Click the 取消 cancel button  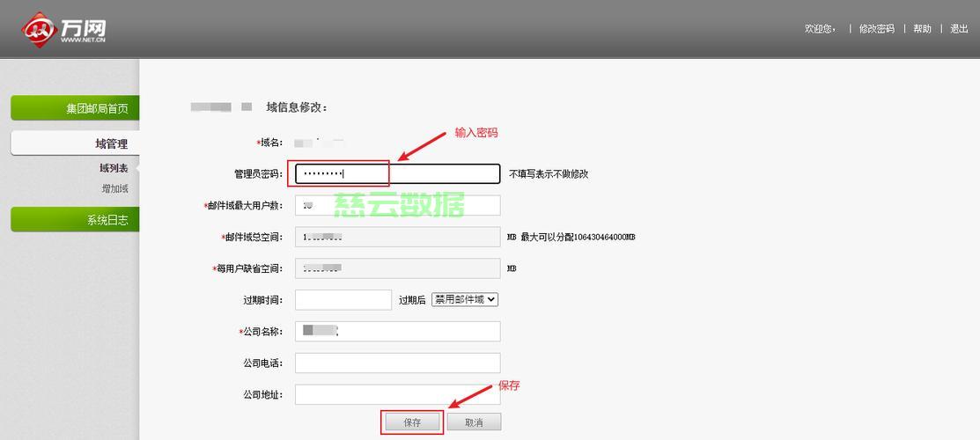pyautogui.click(x=474, y=422)
